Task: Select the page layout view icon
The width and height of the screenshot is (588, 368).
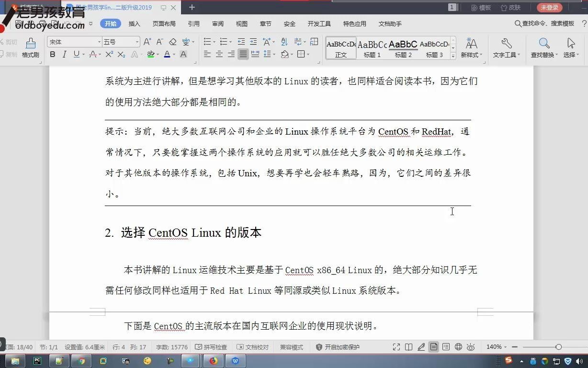Action: 433,347
